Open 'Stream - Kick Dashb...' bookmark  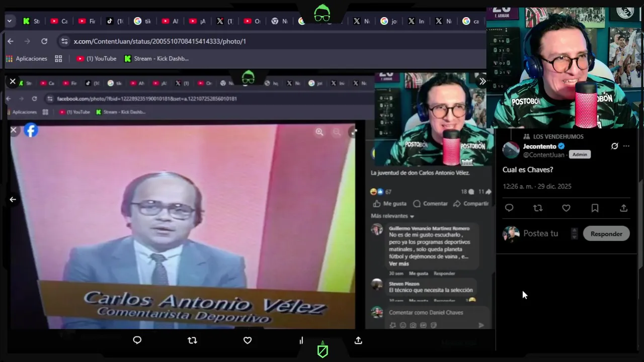click(x=156, y=59)
